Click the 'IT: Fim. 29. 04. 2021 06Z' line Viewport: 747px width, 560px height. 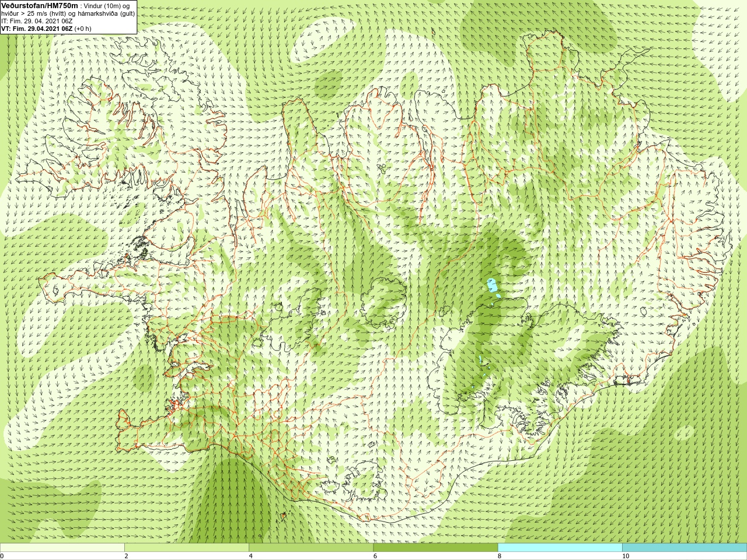click(x=37, y=21)
